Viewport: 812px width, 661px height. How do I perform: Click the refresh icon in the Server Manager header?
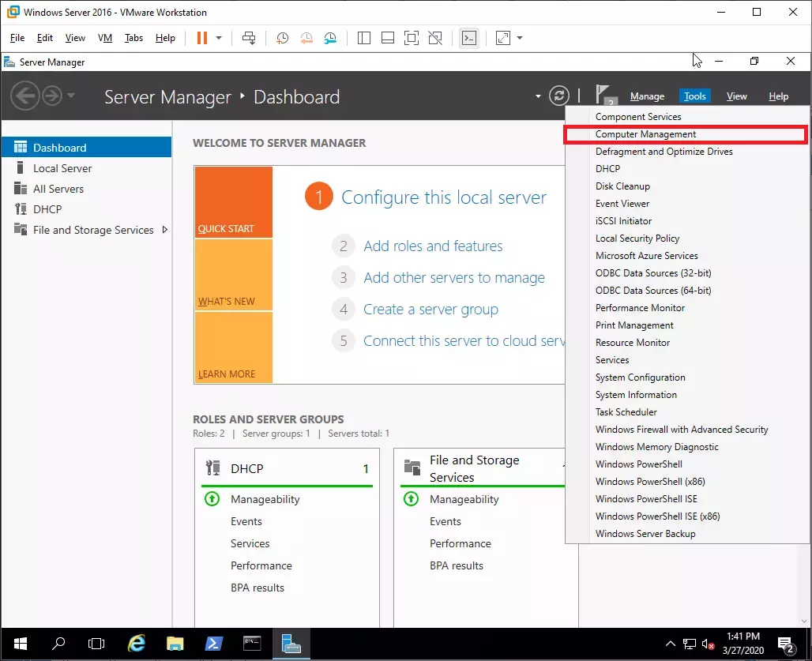[x=559, y=96]
